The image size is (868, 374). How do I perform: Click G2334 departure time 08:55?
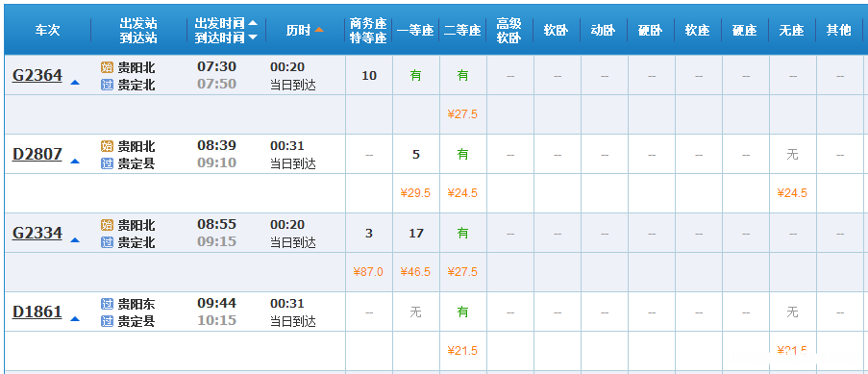pyautogui.click(x=217, y=224)
